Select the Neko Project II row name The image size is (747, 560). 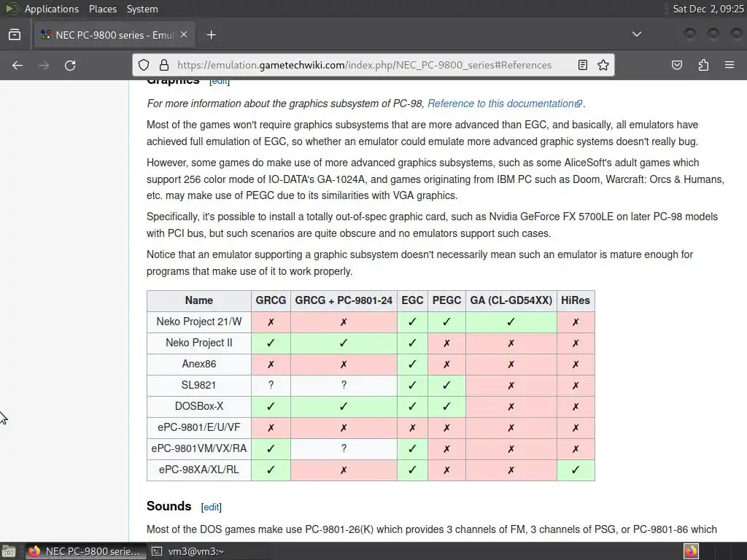pos(198,343)
